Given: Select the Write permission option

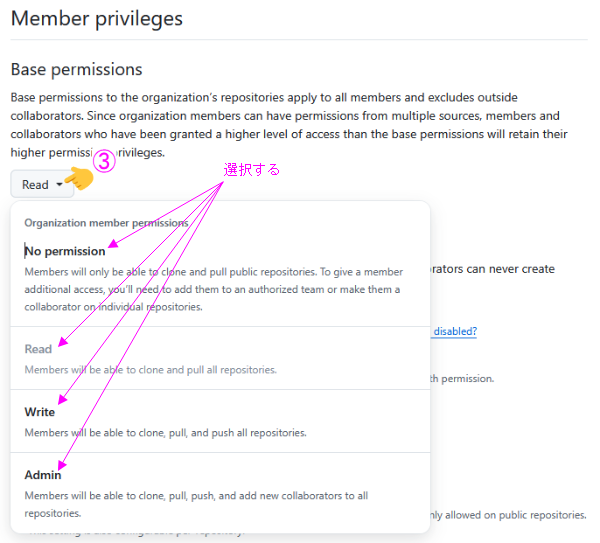Looking at the screenshot, I should tap(40, 412).
